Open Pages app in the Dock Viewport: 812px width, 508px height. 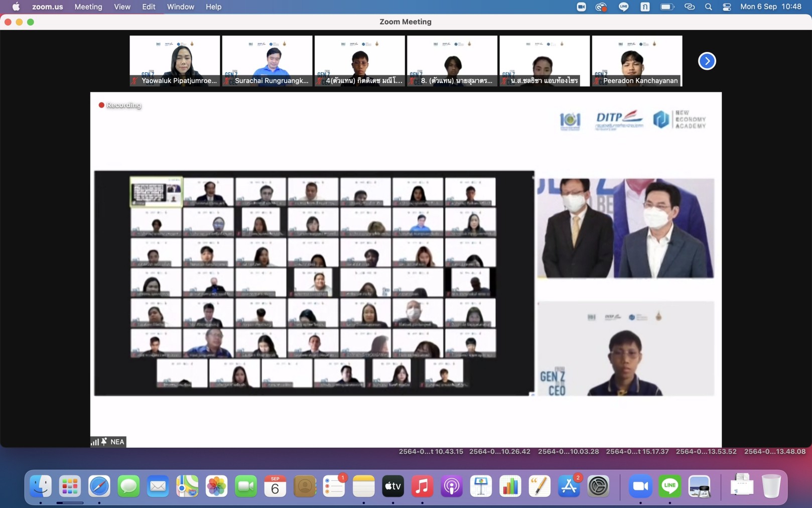(539, 486)
